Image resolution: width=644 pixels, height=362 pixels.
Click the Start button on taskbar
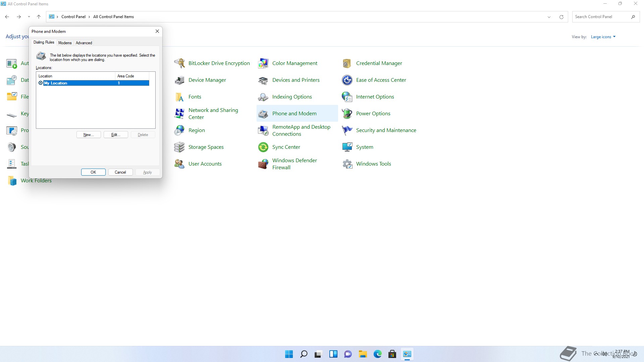289,354
